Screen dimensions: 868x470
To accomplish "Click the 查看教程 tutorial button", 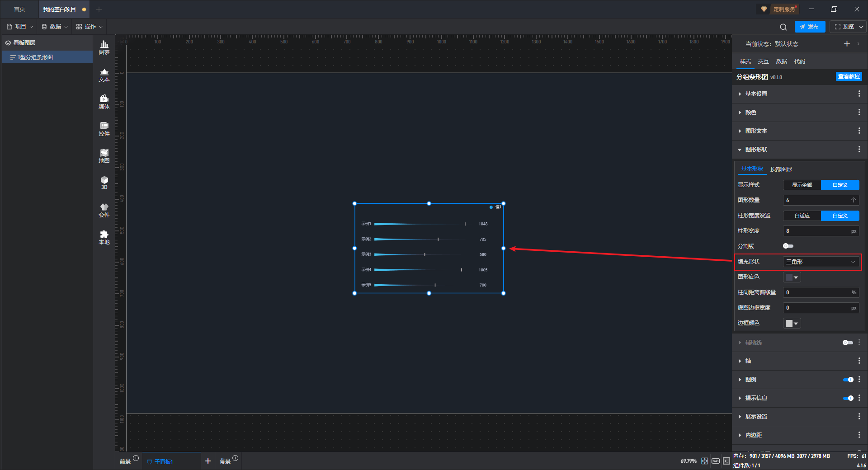I will (x=849, y=76).
